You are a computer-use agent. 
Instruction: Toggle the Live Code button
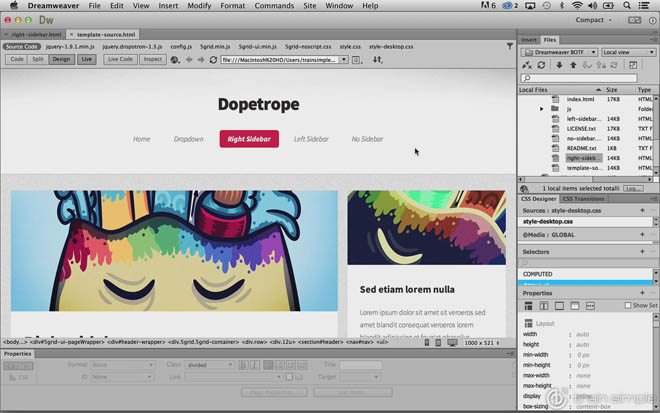tap(120, 59)
